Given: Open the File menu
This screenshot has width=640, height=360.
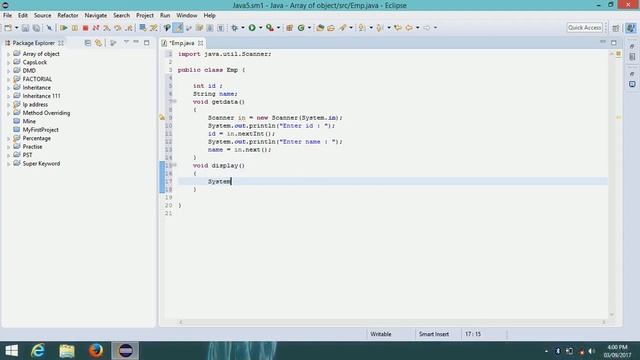Looking at the screenshot, I should (7, 16).
